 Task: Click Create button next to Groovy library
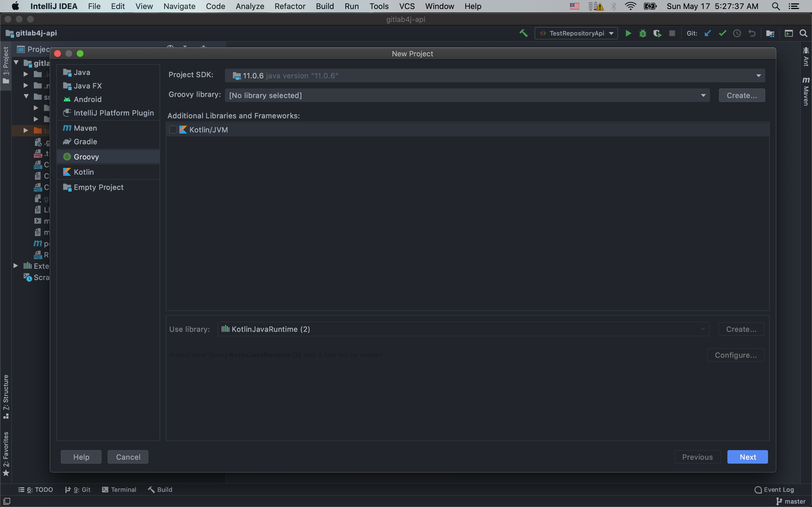742,95
